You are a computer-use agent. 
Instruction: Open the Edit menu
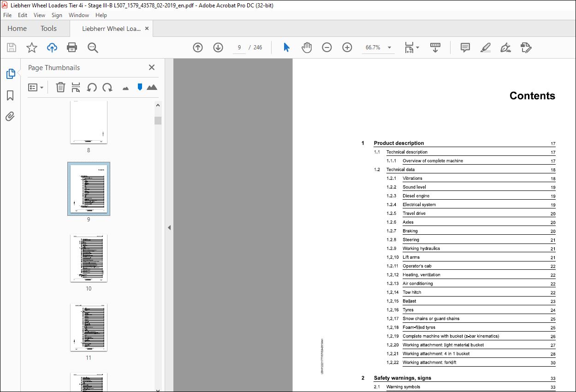[x=23, y=15]
